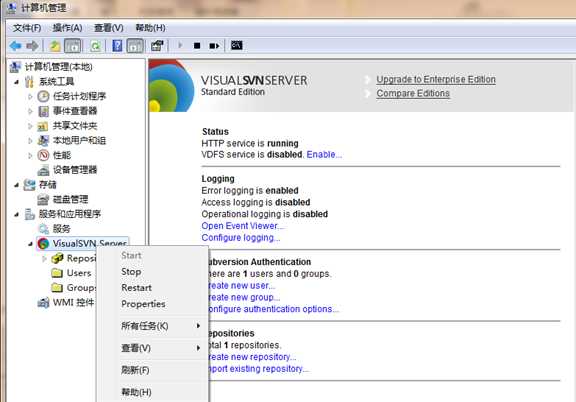This screenshot has height=402, width=576.
Task: Click the Up one level folder icon
Action: 55,46
